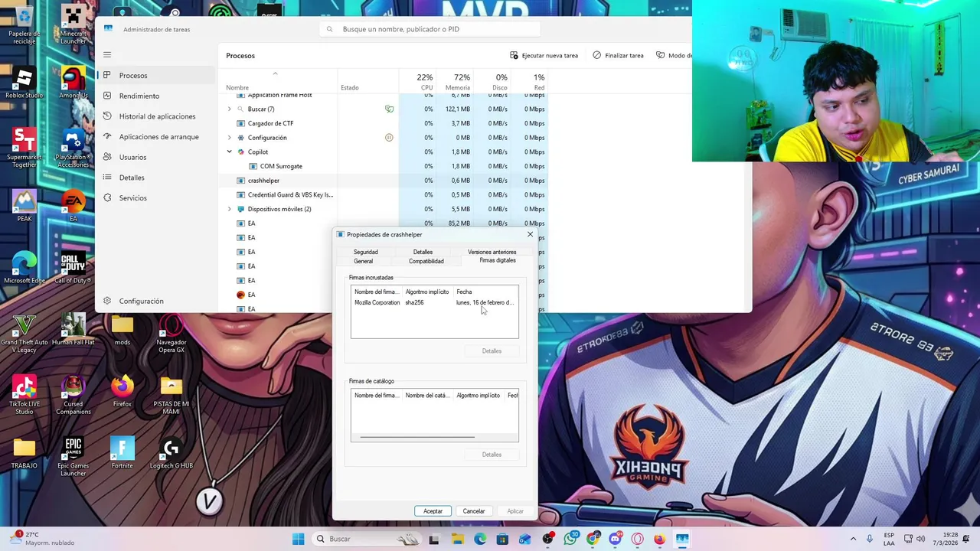Select the Epic Games Launcher desktop icon
The image size is (980, 551).
[x=73, y=457]
